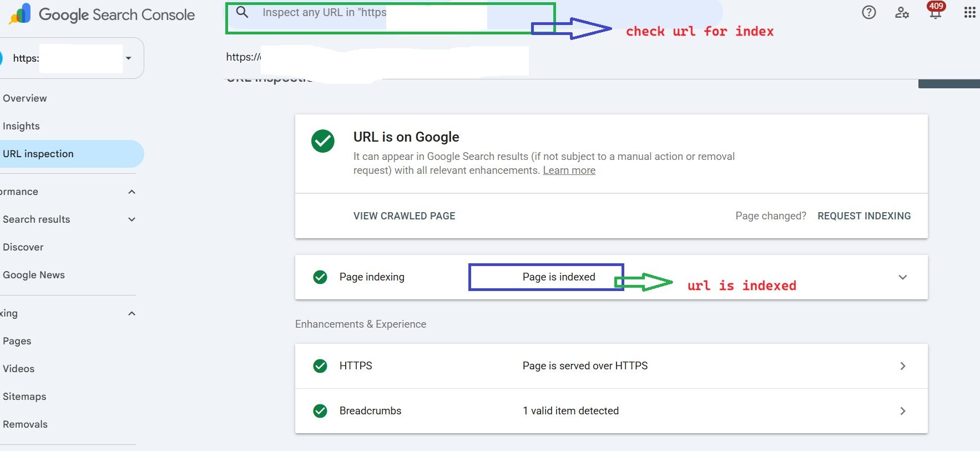Collapse the Performance section chevron

point(132,192)
